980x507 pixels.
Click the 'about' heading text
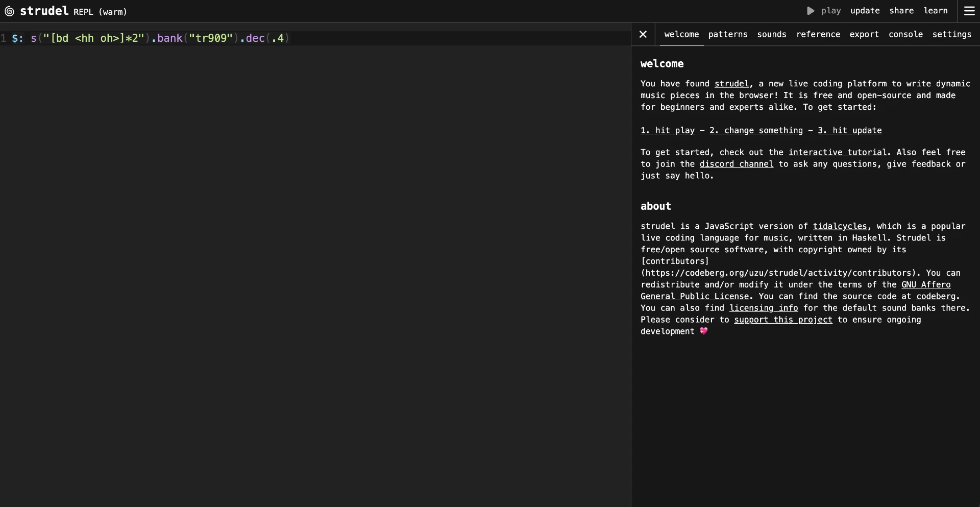656,206
